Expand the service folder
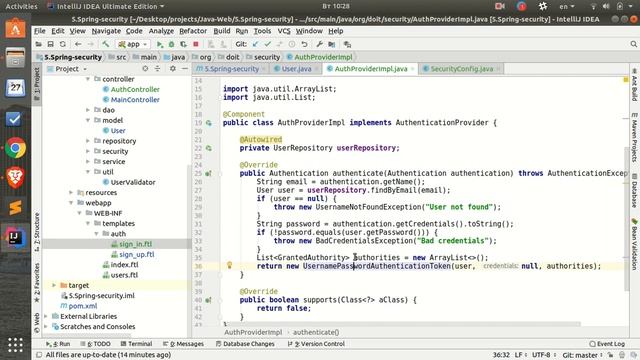The image size is (640, 360). 88,162
